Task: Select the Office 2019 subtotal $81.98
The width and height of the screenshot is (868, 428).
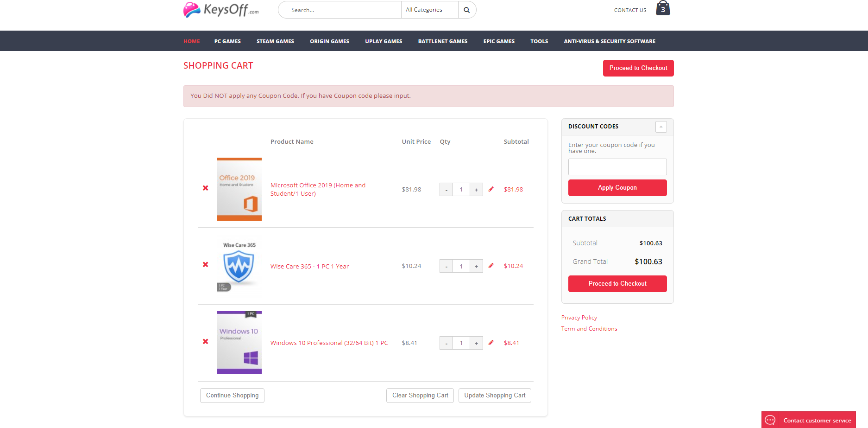Action: pyautogui.click(x=513, y=190)
